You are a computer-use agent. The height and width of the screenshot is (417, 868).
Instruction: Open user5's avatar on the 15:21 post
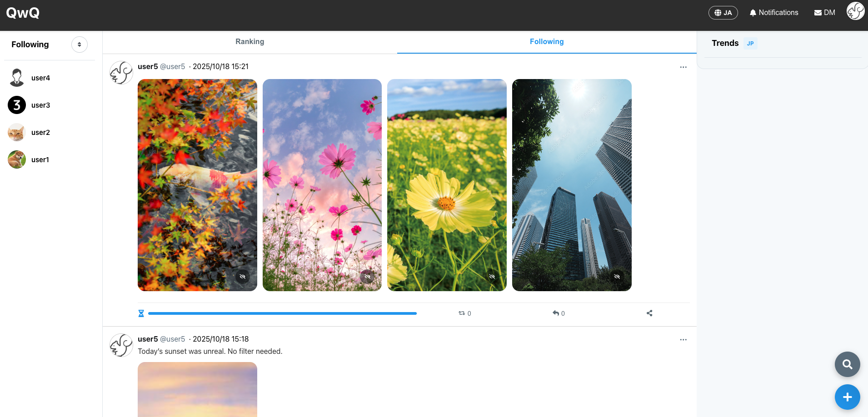121,73
